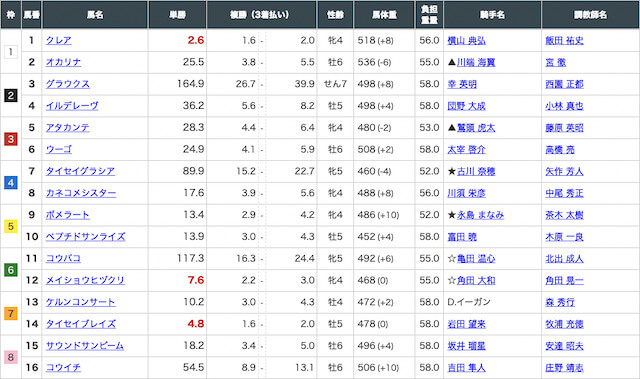View jockey 川端 海翼 profile
Viewport: 640px width, 379px height.
coord(476,62)
